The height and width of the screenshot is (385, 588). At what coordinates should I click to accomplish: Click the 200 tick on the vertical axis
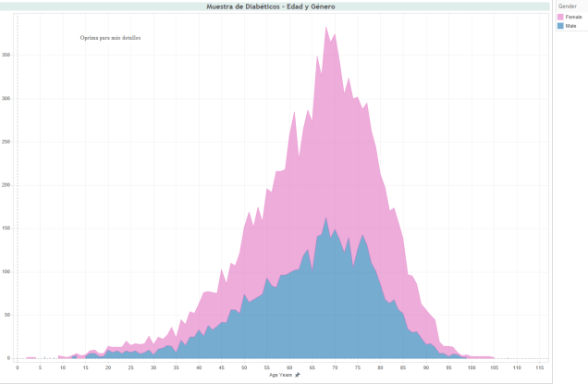pos(6,185)
